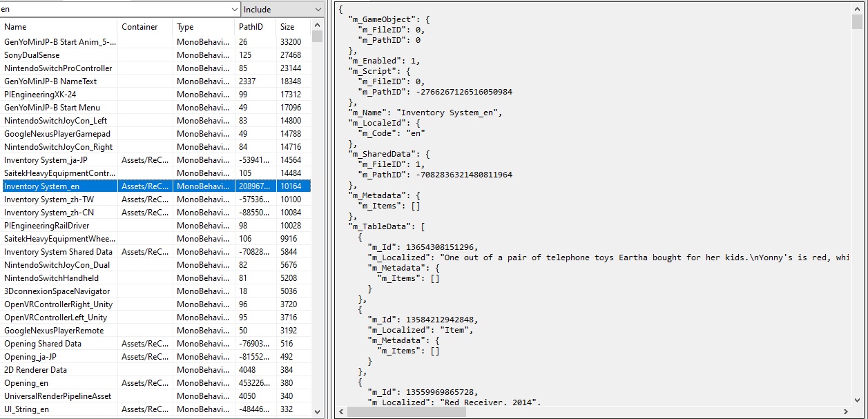Select the NintendoSwitchProController asset
The image size is (868, 419).
point(58,68)
